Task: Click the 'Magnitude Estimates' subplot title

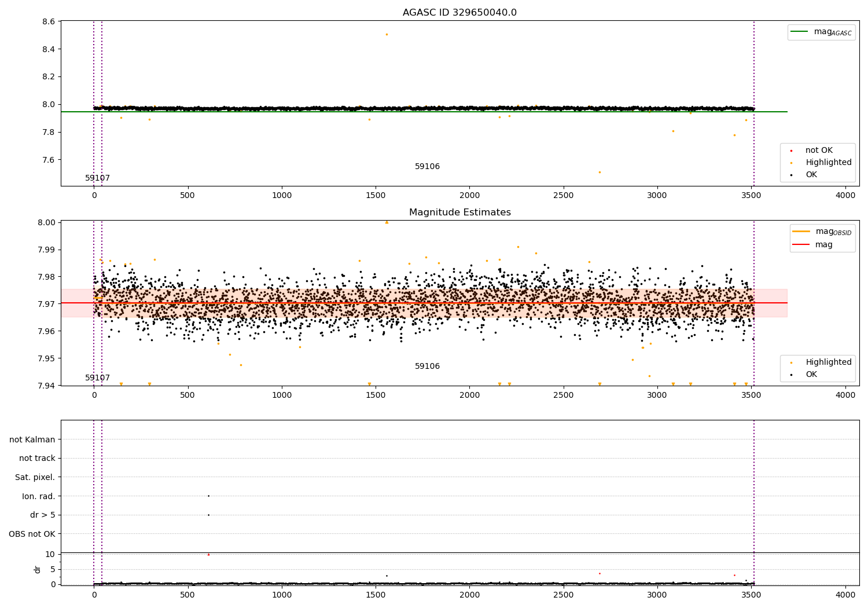Action: point(459,213)
